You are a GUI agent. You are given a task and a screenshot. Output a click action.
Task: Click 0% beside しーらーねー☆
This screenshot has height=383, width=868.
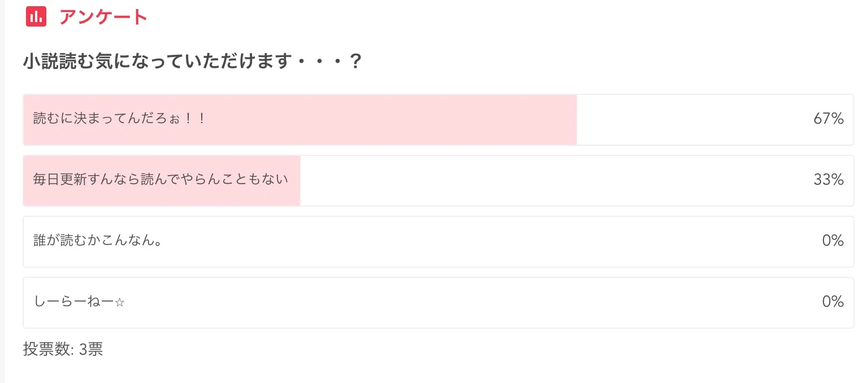(x=832, y=302)
